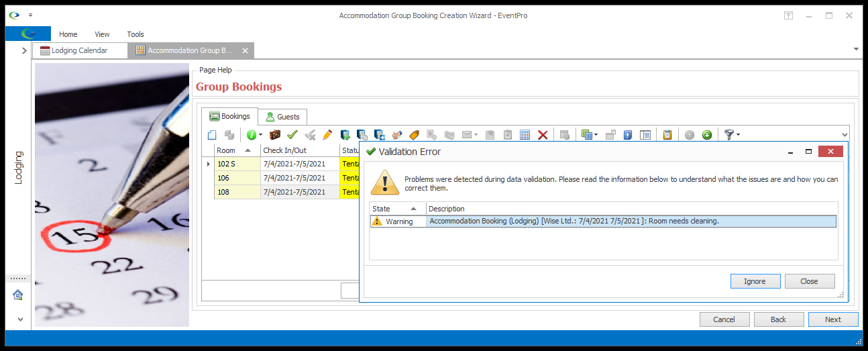Click the Check In/Out column header

coord(300,150)
